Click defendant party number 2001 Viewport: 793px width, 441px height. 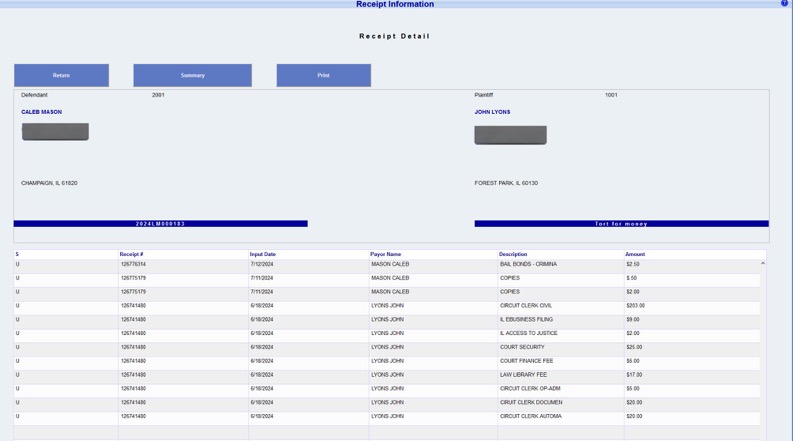tap(158, 95)
